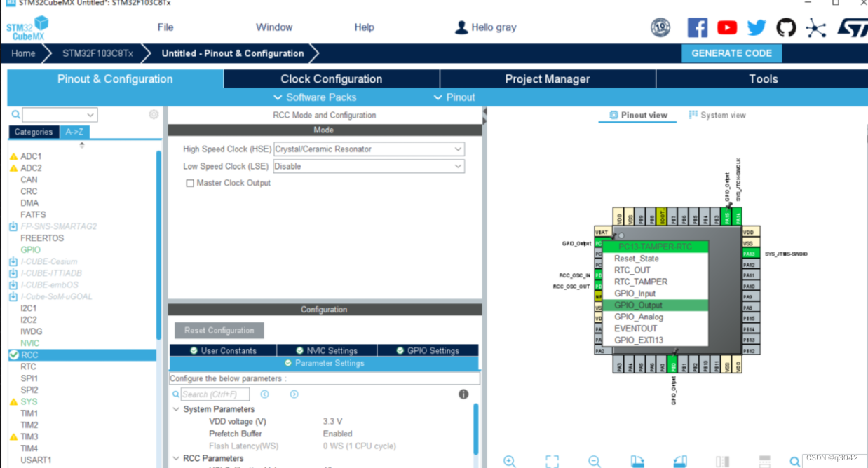Click the download icon beside FP-SNS-SMARTAG2
Viewport: 868px width, 468px height.
(13, 226)
